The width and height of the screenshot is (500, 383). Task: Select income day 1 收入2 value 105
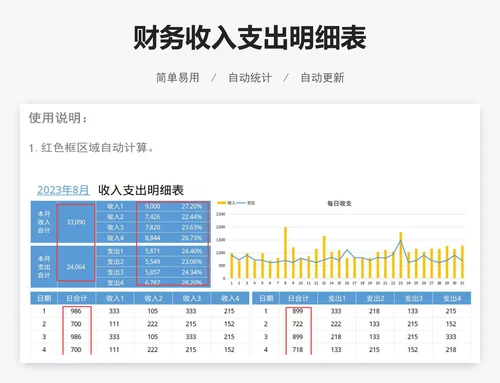[153, 311]
